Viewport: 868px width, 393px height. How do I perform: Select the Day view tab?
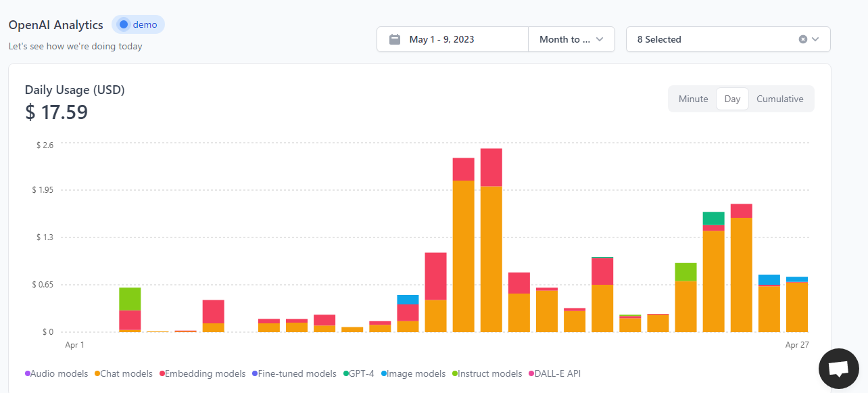[732, 99]
